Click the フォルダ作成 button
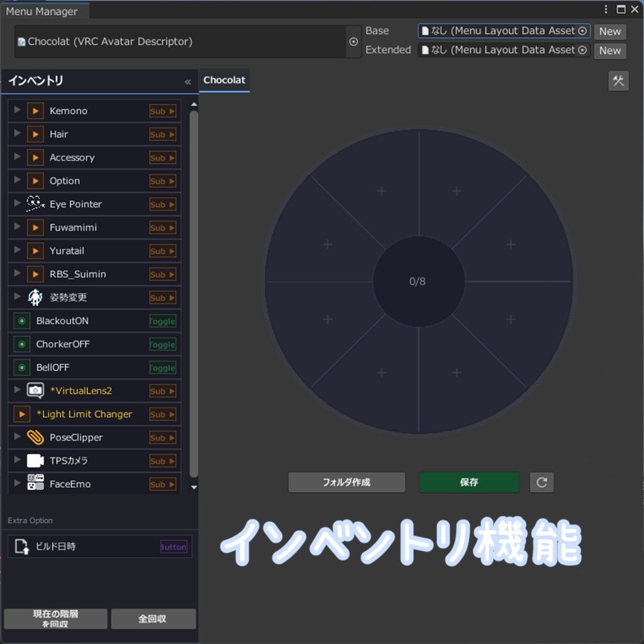 pyautogui.click(x=347, y=482)
